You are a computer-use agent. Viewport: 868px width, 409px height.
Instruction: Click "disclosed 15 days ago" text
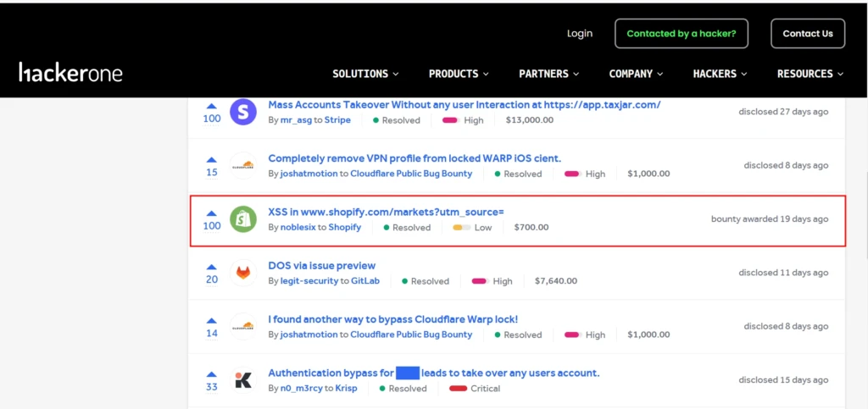click(783, 379)
